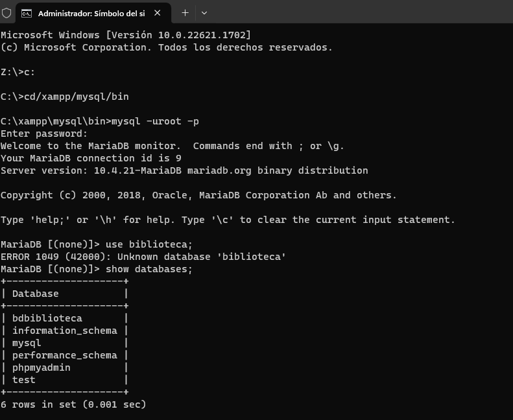Click the command prompt icon in the tab
Image resolution: width=513 pixels, height=420 pixels.
click(x=27, y=13)
